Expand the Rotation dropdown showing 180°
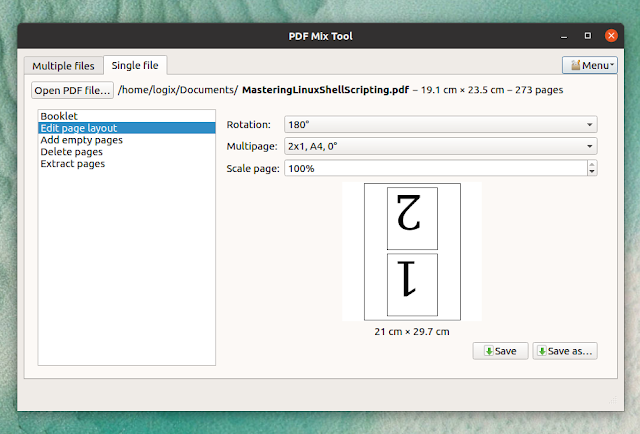Image resolution: width=640 pixels, height=434 pixels. tap(441, 125)
